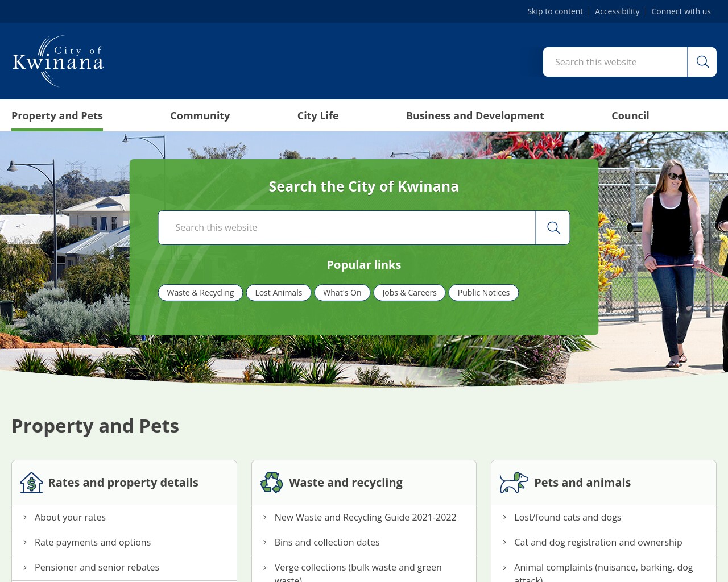Select the Public Notices pill button
The height and width of the screenshot is (582, 728).
click(483, 292)
